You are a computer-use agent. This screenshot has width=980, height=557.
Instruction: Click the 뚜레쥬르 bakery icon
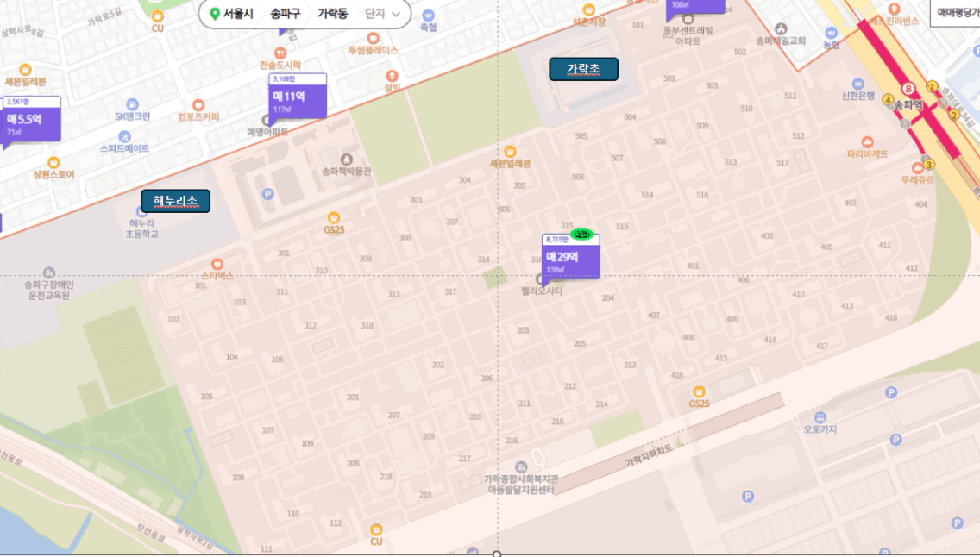pos(918,168)
